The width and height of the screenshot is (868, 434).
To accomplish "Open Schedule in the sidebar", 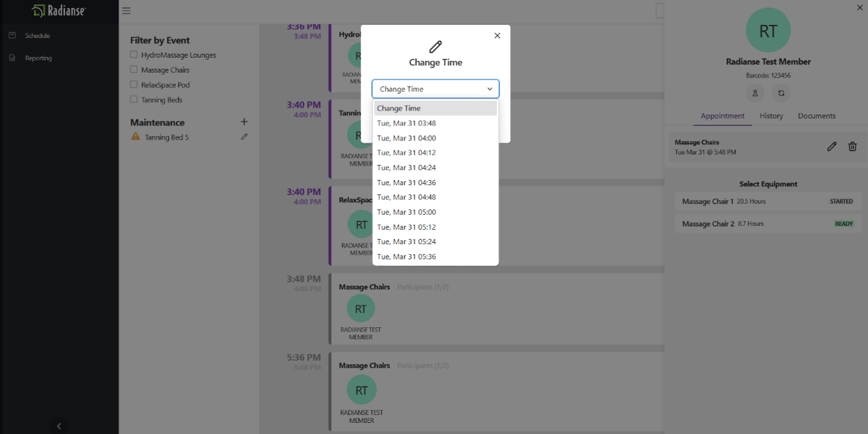I will click(x=37, y=35).
